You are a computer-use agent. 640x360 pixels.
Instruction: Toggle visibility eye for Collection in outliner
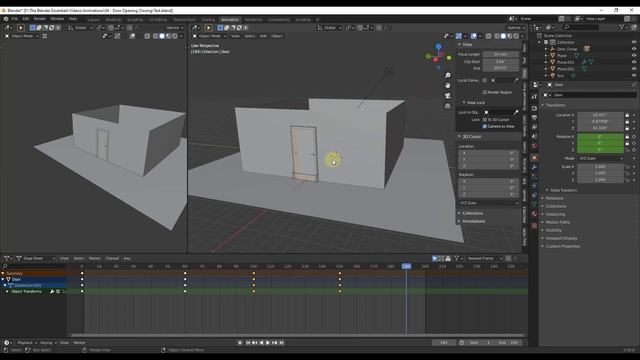click(x=634, y=42)
